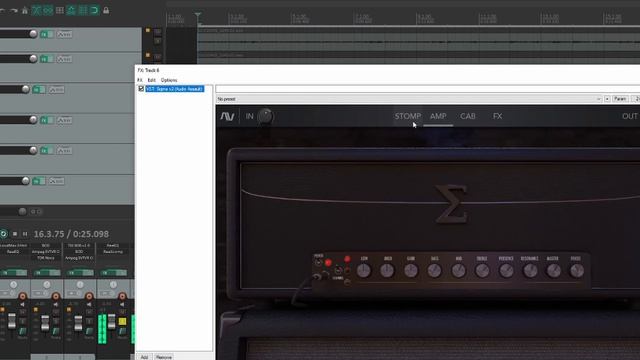Toggle snap magnet toolbar icon

coord(94,11)
